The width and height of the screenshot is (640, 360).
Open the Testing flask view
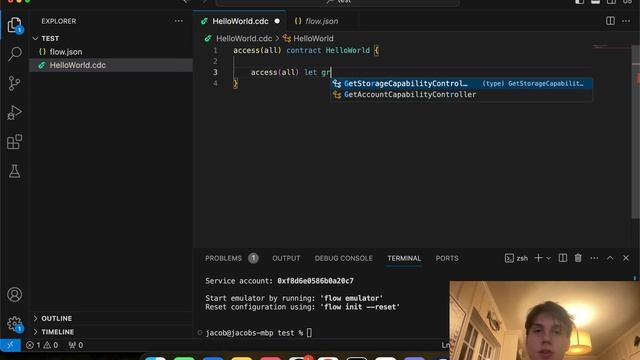pos(14,171)
